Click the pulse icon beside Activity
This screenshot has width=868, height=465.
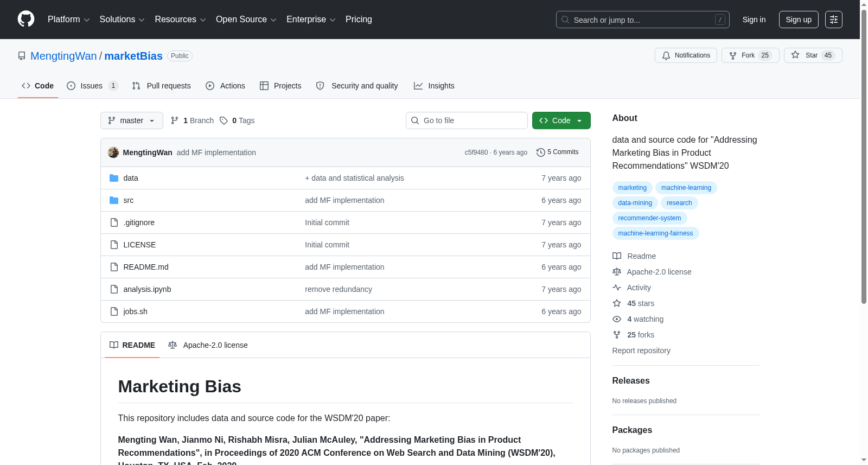[617, 288]
